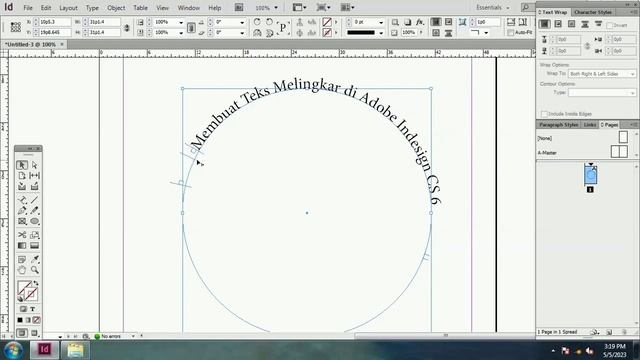Open the Wrap To dropdown
640x360 pixels.
(602, 74)
